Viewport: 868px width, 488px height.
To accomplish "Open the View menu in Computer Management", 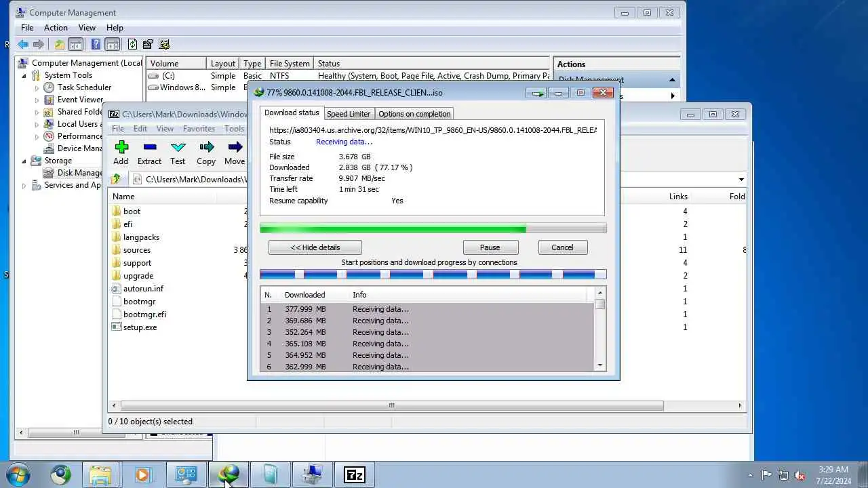I will point(87,28).
